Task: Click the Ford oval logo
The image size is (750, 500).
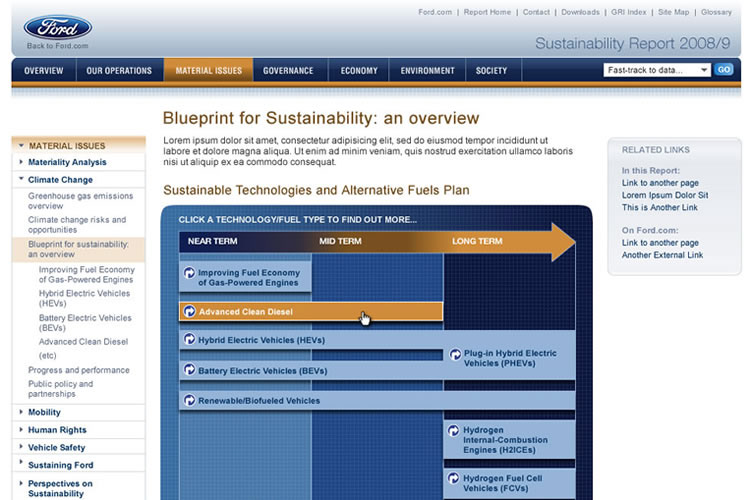Action: [x=58, y=27]
